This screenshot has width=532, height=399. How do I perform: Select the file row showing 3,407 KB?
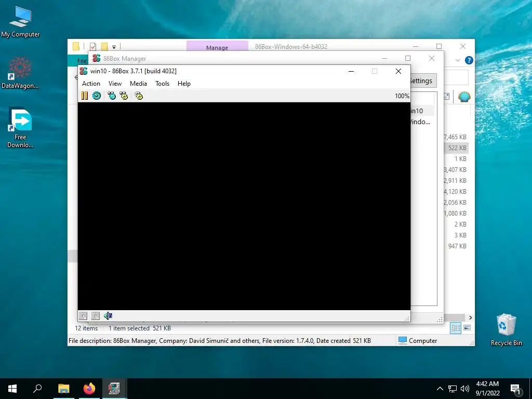[x=455, y=170]
